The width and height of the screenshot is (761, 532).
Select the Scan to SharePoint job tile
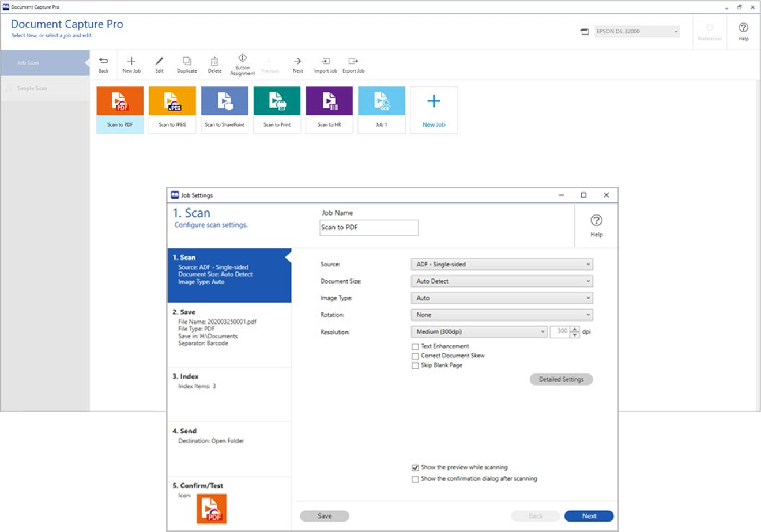[225, 110]
